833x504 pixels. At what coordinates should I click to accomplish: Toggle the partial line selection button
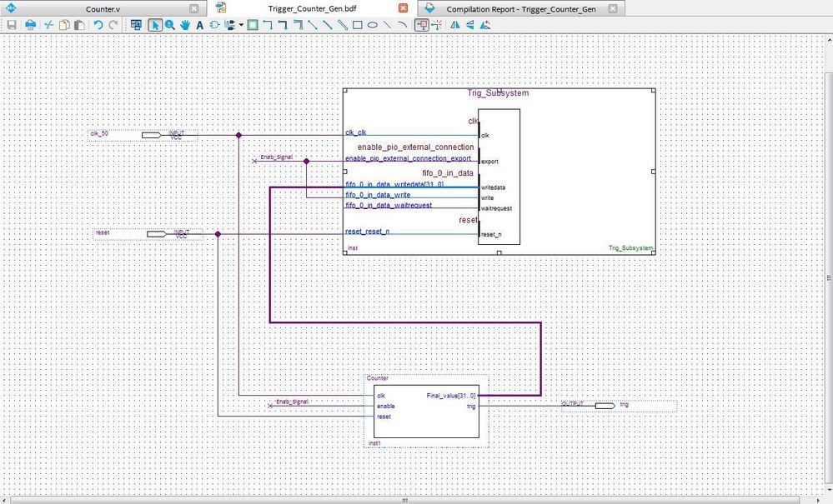[x=436, y=25]
